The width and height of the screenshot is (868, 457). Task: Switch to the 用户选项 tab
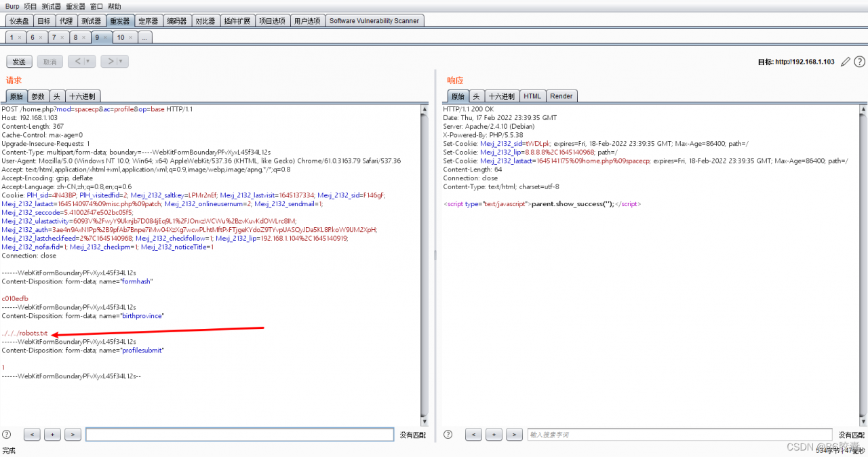click(307, 21)
